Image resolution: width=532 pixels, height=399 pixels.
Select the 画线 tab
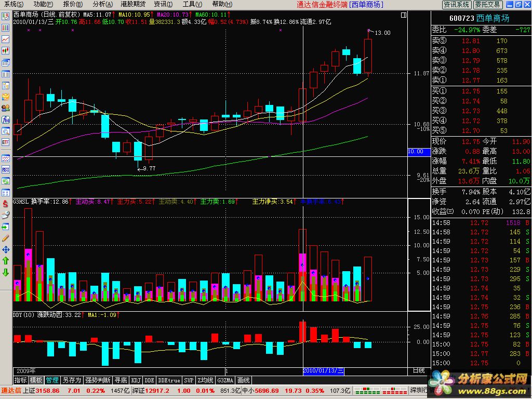coord(243,380)
